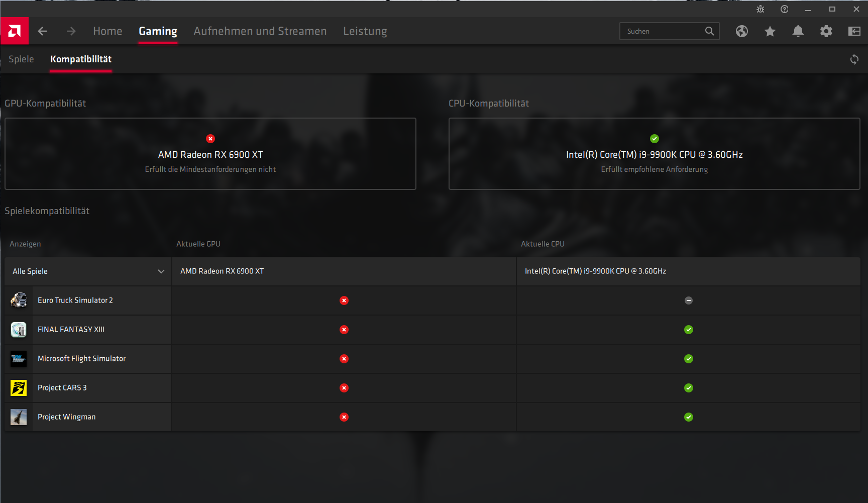
Task: Click the Project CARS 3 game icon
Action: pos(19,388)
